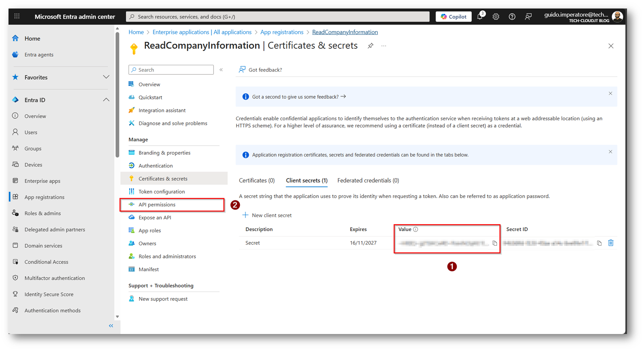Collapse the resource menu
Viewport: 644px width, 351px height.
(x=221, y=70)
